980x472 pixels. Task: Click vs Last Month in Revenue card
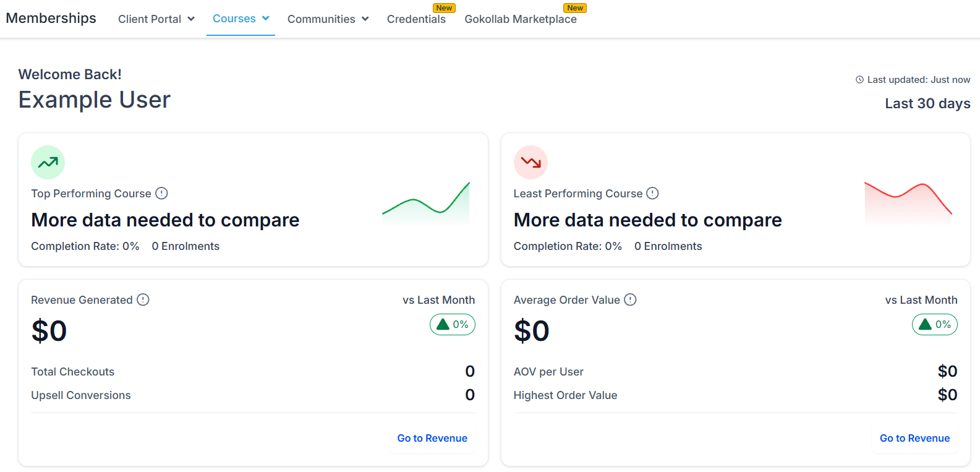coord(438,300)
